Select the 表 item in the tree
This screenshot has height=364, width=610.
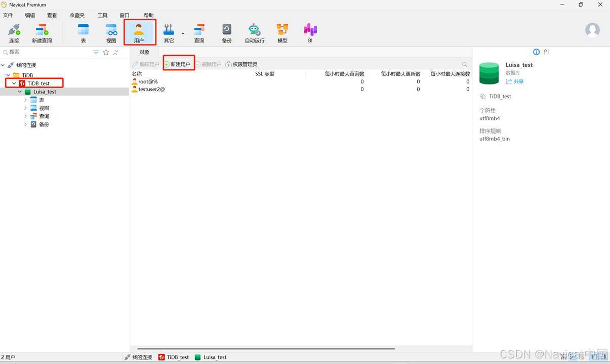tap(42, 100)
